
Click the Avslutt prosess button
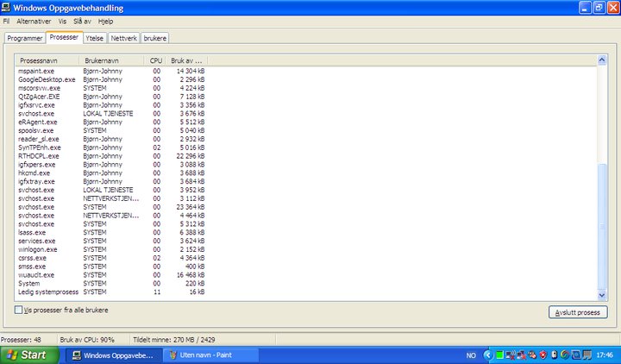click(x=578, y=312)
